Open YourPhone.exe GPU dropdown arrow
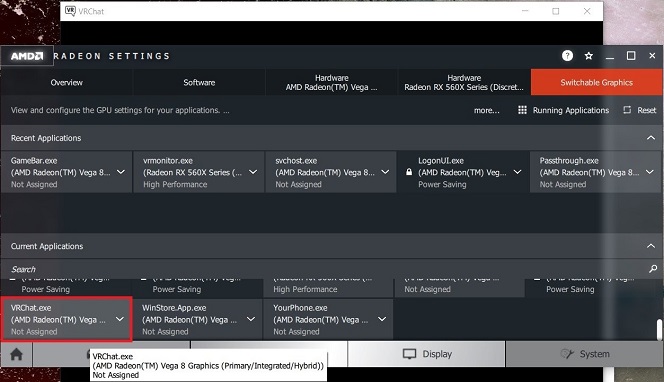The height and width of the screenshot is (382, 664). click(x=382, y=319)
